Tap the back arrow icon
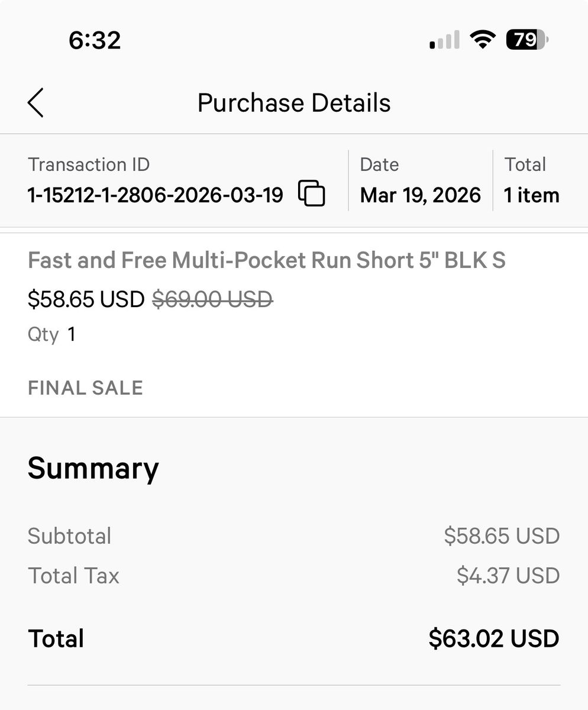Screen dimensions: 588x710 35,103
